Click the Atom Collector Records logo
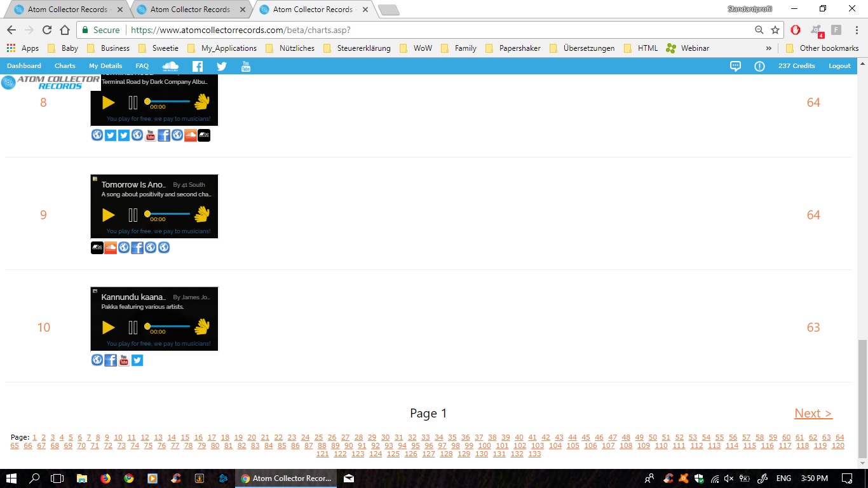Viewport: 868px width, 488px height. coord(51,83)
